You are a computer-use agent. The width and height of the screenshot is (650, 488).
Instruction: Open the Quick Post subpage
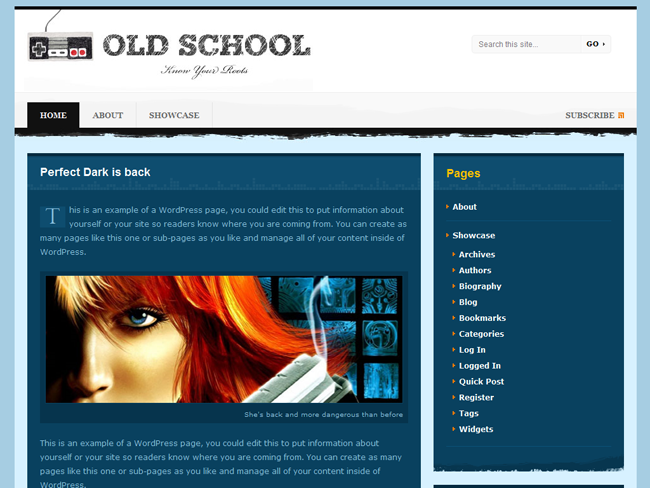[x=481, y=381]
